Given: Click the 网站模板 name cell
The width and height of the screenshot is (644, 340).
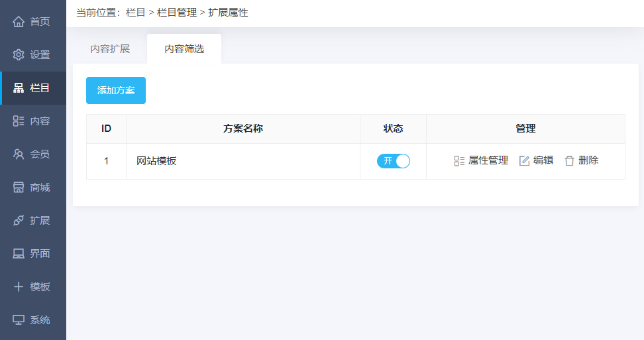Looking at the screenshot, I should coord(157,161).
